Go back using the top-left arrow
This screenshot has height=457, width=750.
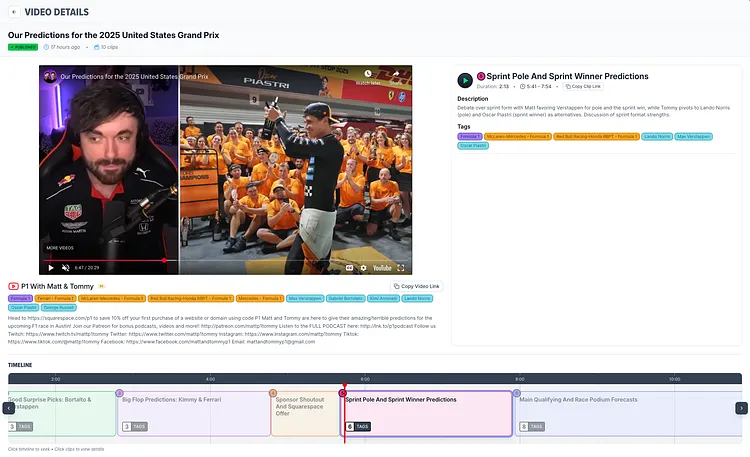click(14, 11)
